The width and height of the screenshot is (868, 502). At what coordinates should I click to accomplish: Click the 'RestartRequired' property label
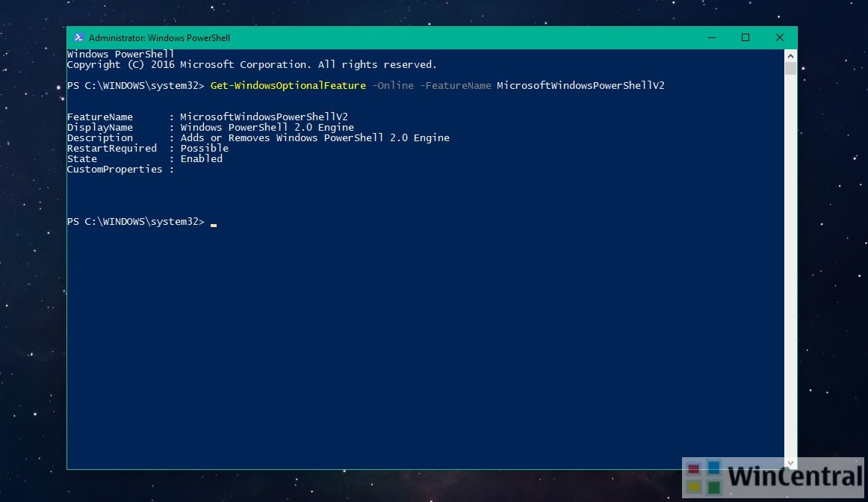[x=112, y=149]
